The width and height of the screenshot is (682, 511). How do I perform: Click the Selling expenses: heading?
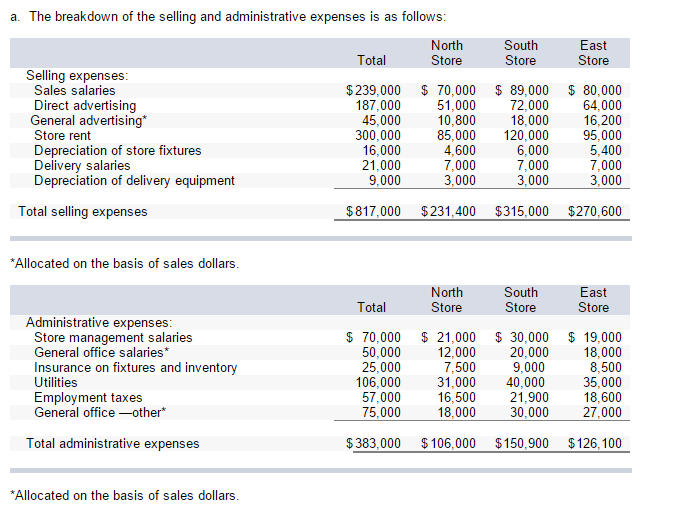pyautogui.click(x=77, y=76)
